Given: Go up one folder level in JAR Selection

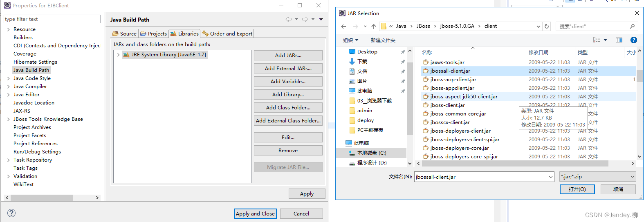Looking at the screenshot, I should pos(373,26).
